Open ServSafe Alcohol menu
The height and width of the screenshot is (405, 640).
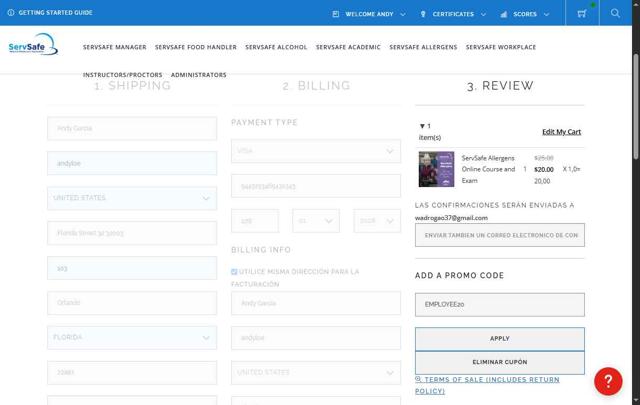276,47
